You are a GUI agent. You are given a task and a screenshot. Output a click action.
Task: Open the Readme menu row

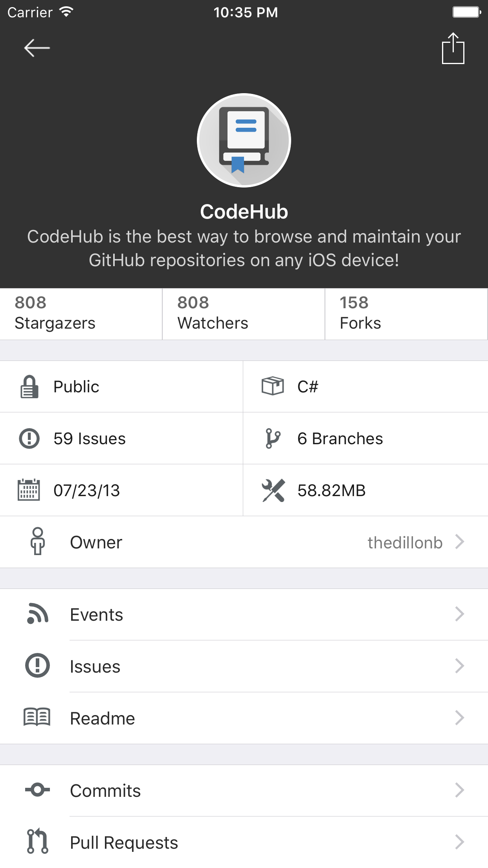(x=244, y=718)
